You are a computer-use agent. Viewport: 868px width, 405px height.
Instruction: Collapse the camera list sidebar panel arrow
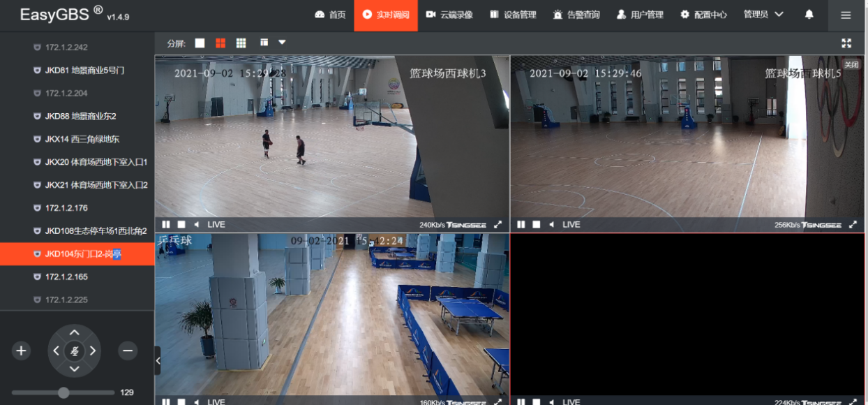tap(157, 361)
